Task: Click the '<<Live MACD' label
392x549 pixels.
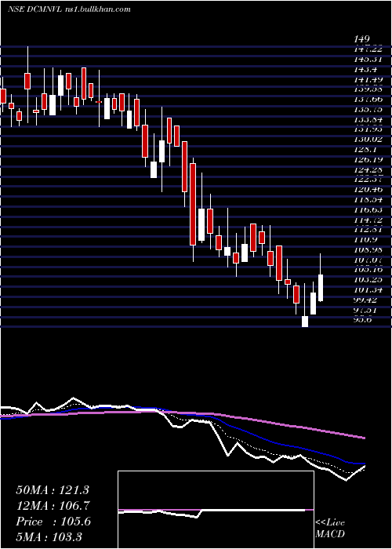Action: (330, 528)
